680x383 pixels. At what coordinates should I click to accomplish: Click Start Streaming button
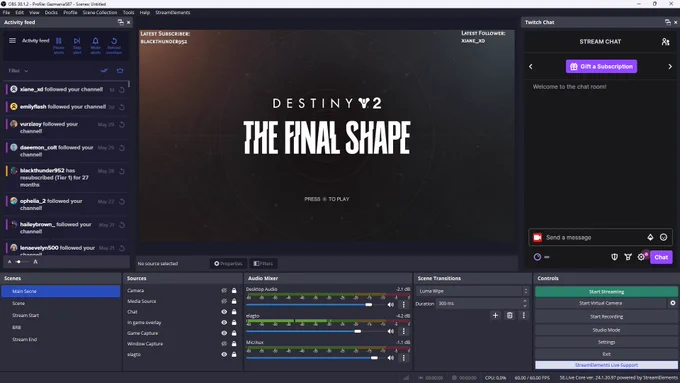(606, 291)
